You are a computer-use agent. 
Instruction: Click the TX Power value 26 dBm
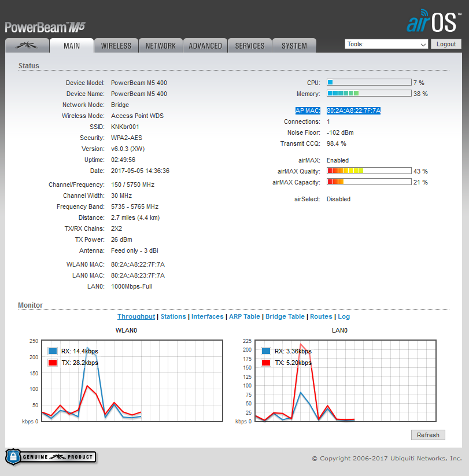pyautogui.click(x=121, y=239)
